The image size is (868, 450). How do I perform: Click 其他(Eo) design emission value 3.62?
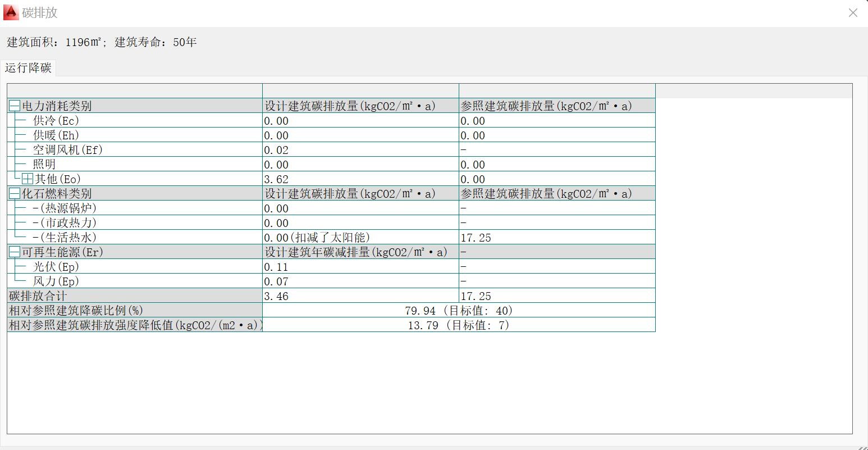276,179
